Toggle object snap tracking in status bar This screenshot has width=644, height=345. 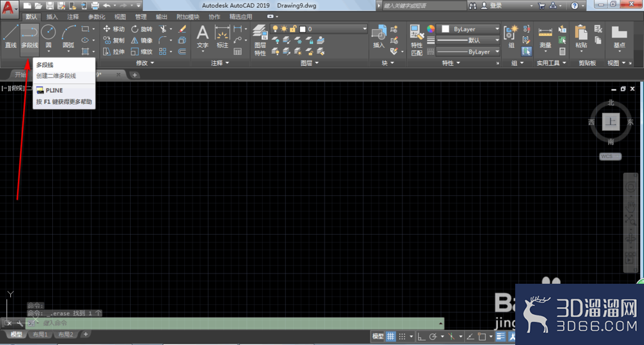tap(471, 336)
